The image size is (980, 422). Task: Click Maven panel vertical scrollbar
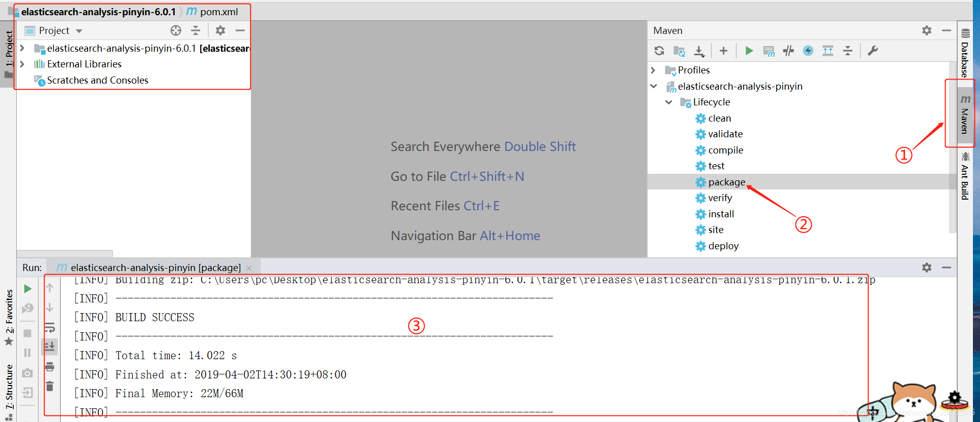[953, 147]
